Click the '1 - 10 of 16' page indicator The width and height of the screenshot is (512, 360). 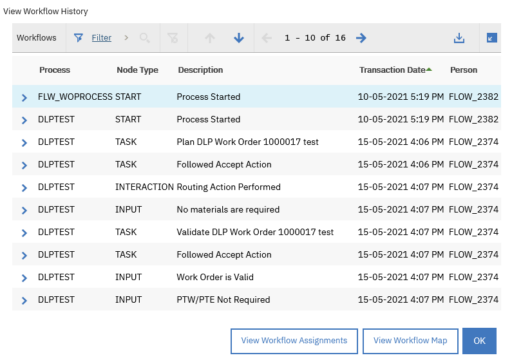click(315, 38)
